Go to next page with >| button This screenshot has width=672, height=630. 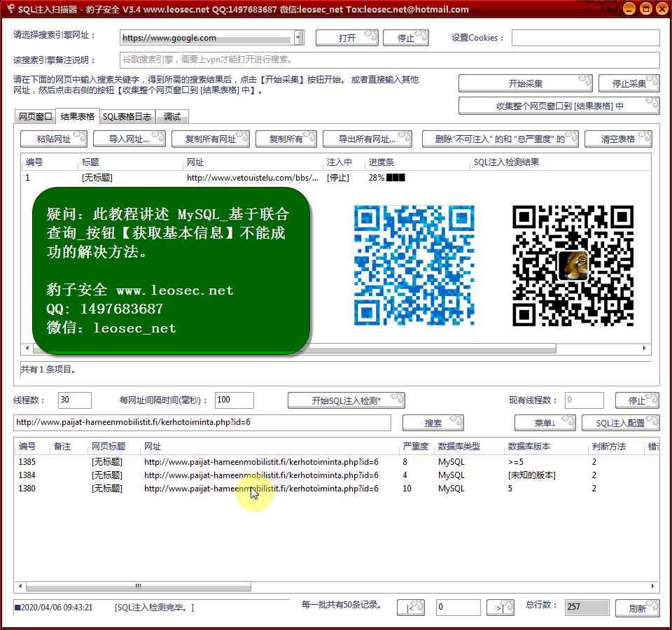click(500, 608)
